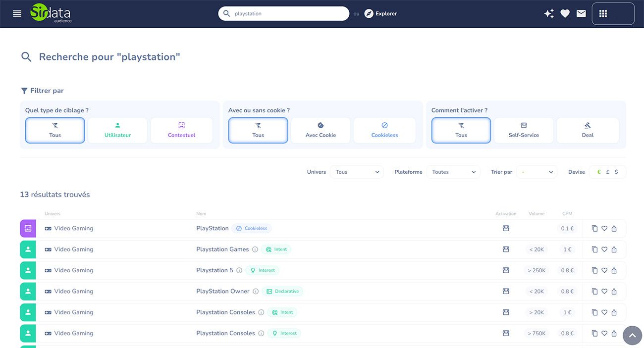
Task: Share the Playstation 5 segment
Action: pos(614,270)
